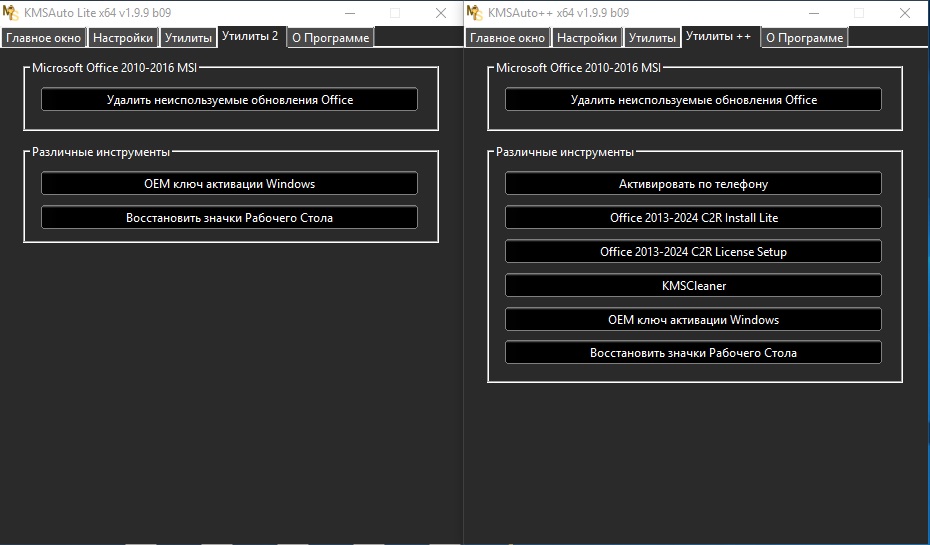Select Утилиты ++ tab in KMSAuto++
This screenshot has height=545, width=930.
718,36
